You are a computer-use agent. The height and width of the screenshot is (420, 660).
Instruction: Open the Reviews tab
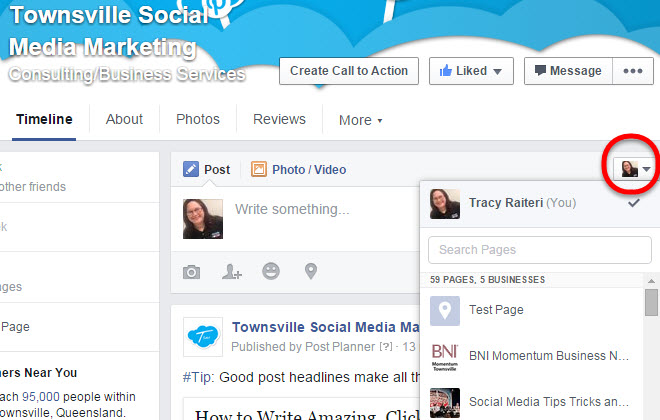pos(279,120)
